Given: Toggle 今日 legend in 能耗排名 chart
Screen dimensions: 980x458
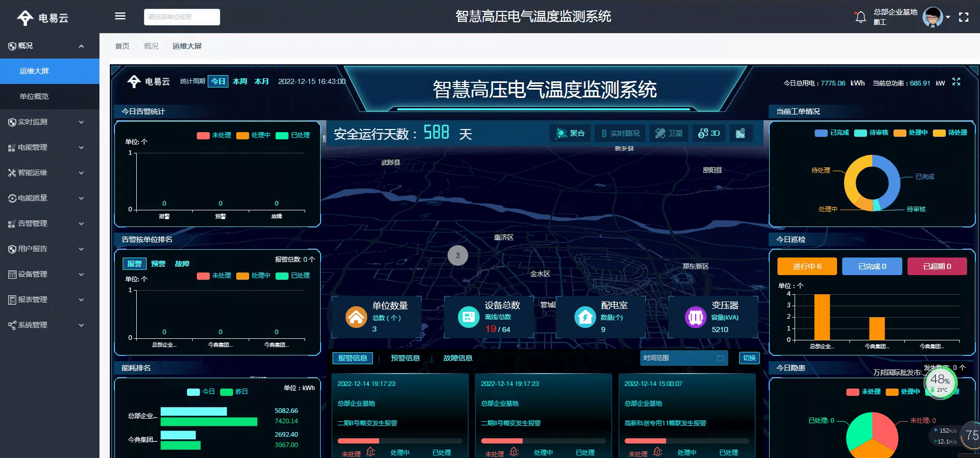Looking at the screenshot, I should [200, 392].
